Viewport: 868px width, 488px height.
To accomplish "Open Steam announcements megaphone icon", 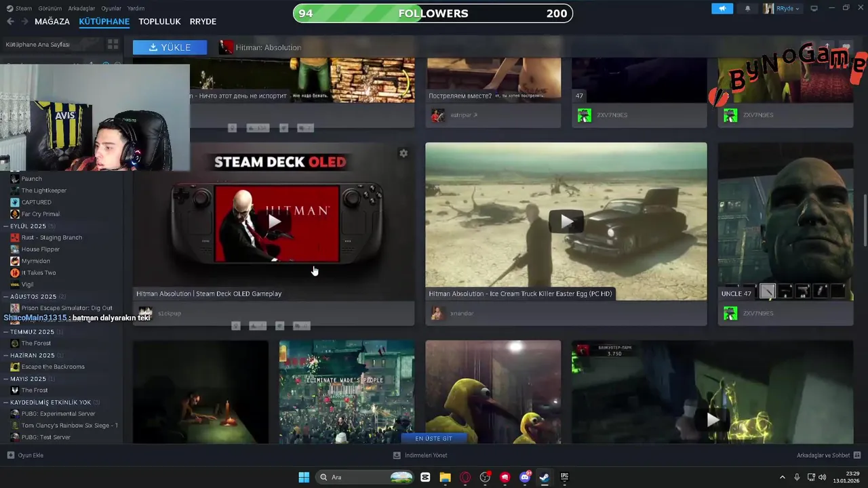I will (x=722, y=8).
